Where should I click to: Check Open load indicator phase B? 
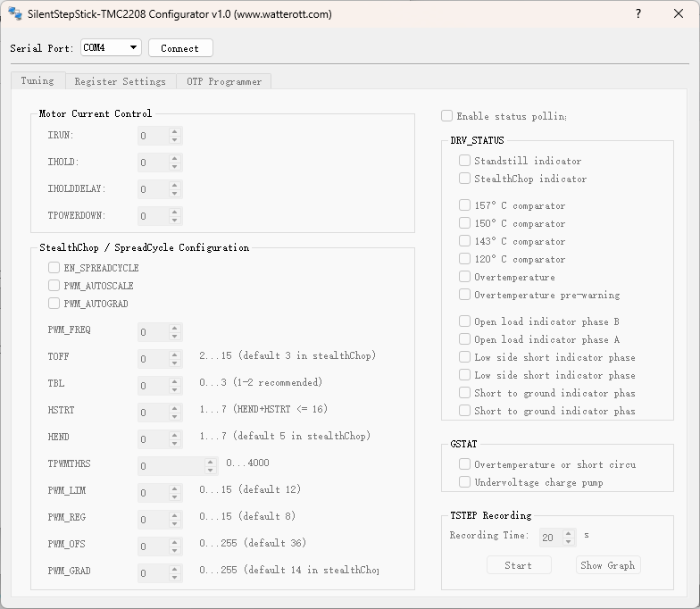(x=464, y=321)
